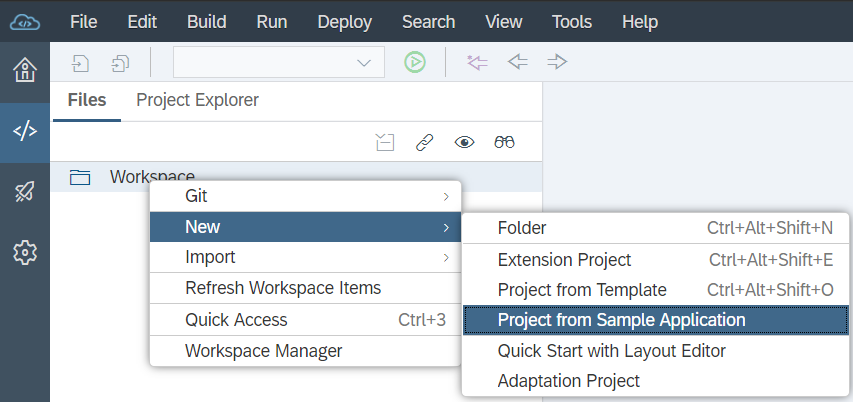Click the Save All toolbar icon
The image size is (853, 402).
120,63
